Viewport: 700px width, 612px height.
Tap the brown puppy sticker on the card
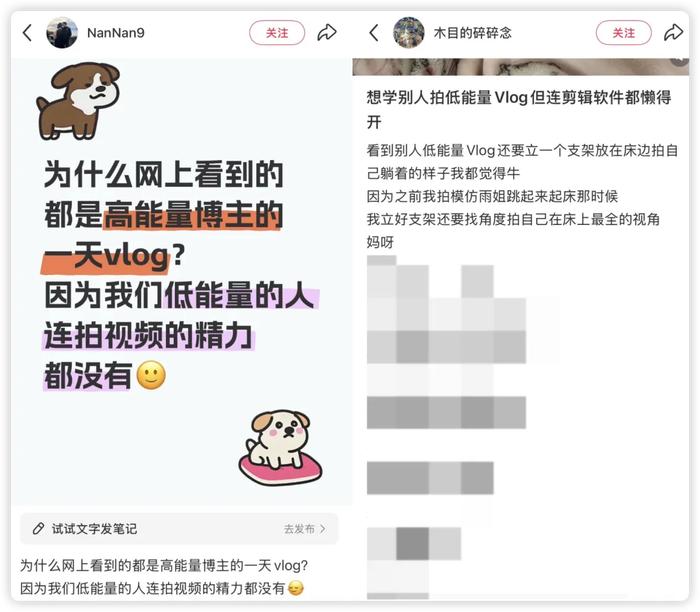coord(78,101)
